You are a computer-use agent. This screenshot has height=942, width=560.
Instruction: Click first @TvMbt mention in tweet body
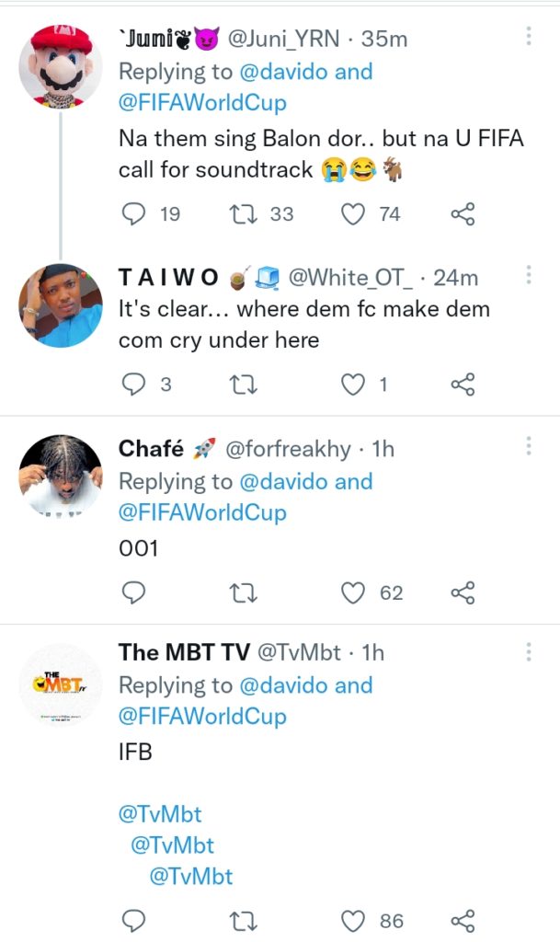click(x=160, y=814)
